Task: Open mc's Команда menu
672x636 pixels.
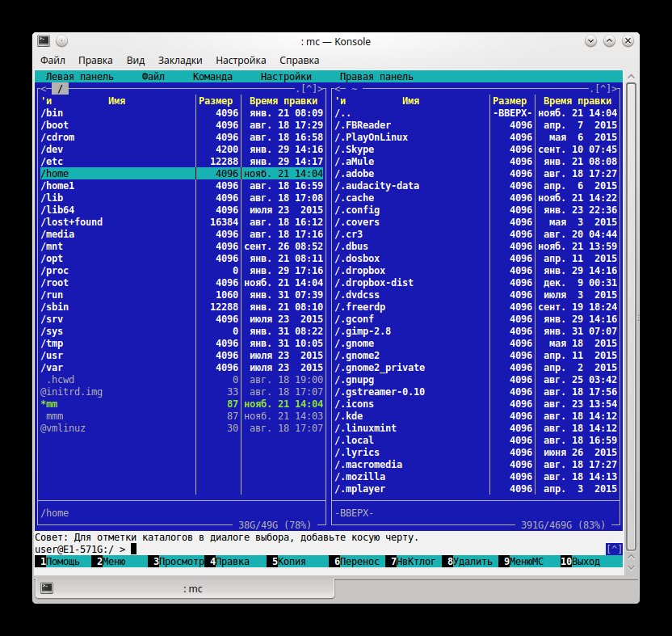Action: tap(212, 77)
